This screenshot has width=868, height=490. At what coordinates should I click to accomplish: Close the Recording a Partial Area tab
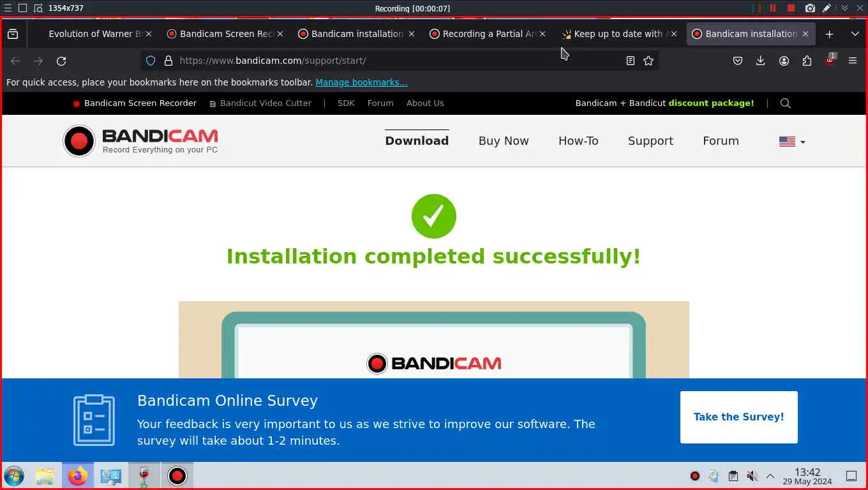[542, 34]
